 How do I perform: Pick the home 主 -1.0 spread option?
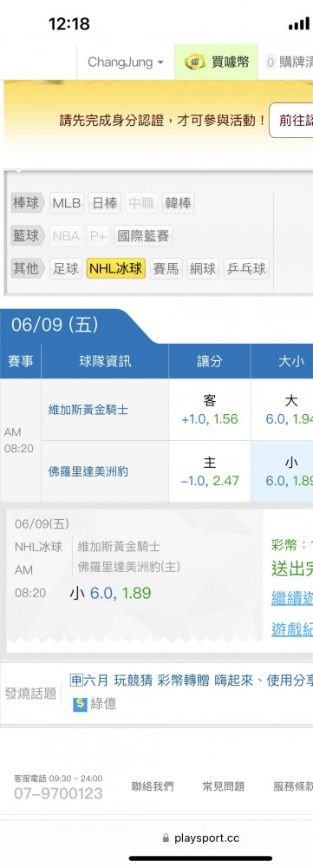pyautogui.click(x=210, y=471)
